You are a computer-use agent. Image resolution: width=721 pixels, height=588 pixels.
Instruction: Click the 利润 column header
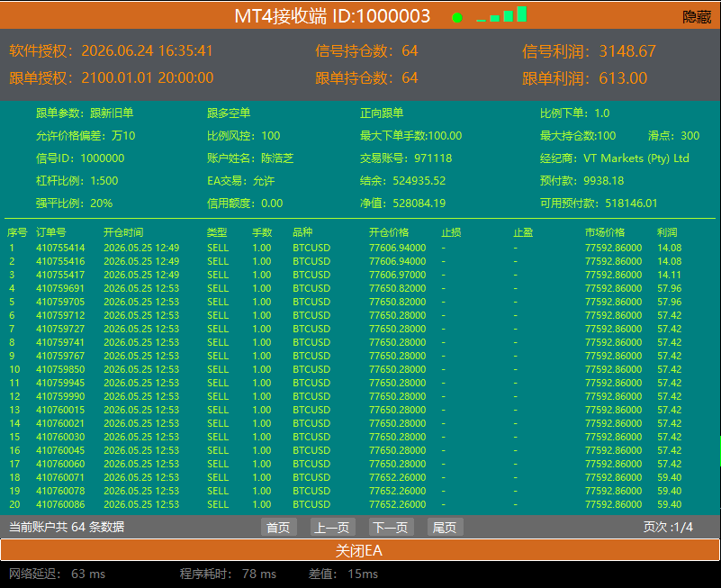667,232
